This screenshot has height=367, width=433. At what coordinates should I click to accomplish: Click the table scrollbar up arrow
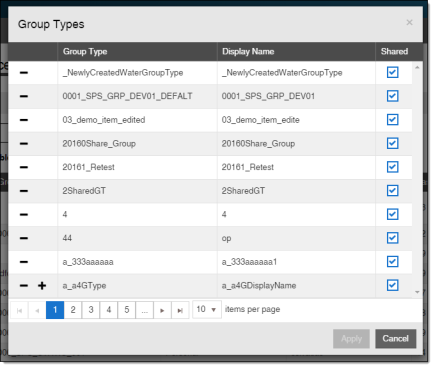pos(417,68)
